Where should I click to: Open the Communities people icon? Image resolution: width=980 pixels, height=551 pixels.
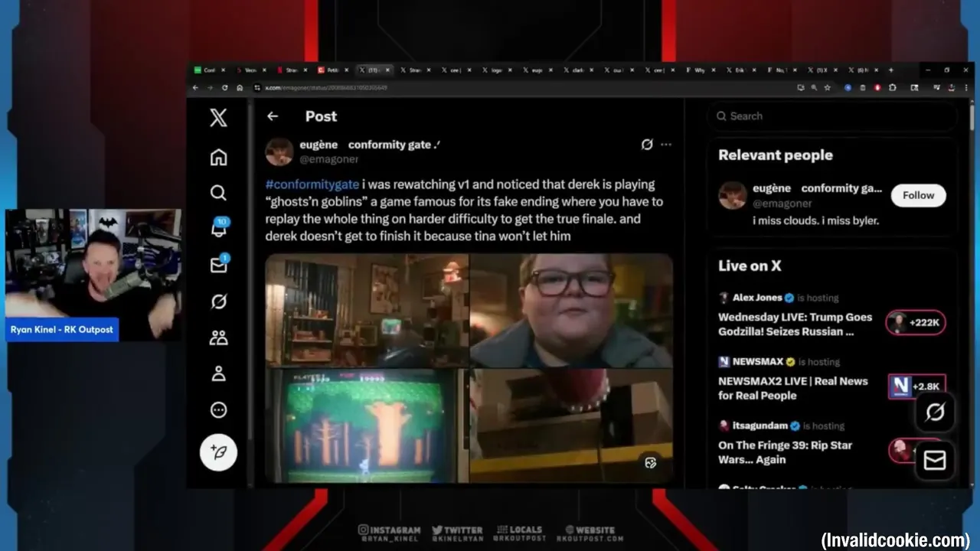click(218, 337)
